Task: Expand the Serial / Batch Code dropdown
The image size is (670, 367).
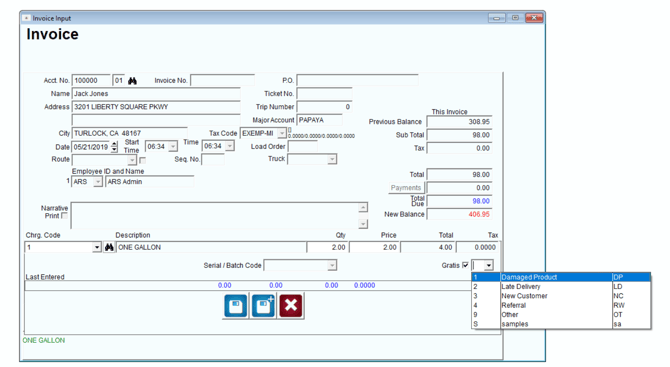Action: tap(332, 266)
